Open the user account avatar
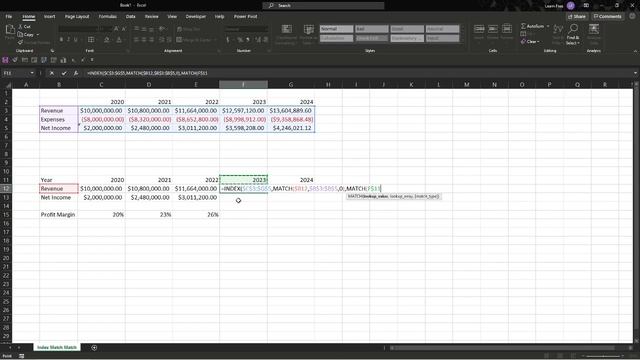 click(x=571, y=6)
